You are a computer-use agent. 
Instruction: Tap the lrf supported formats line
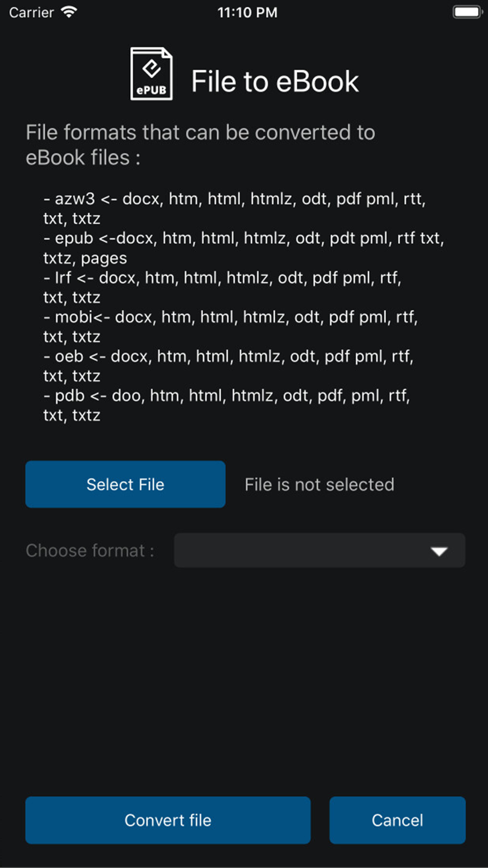pos(222,288)
